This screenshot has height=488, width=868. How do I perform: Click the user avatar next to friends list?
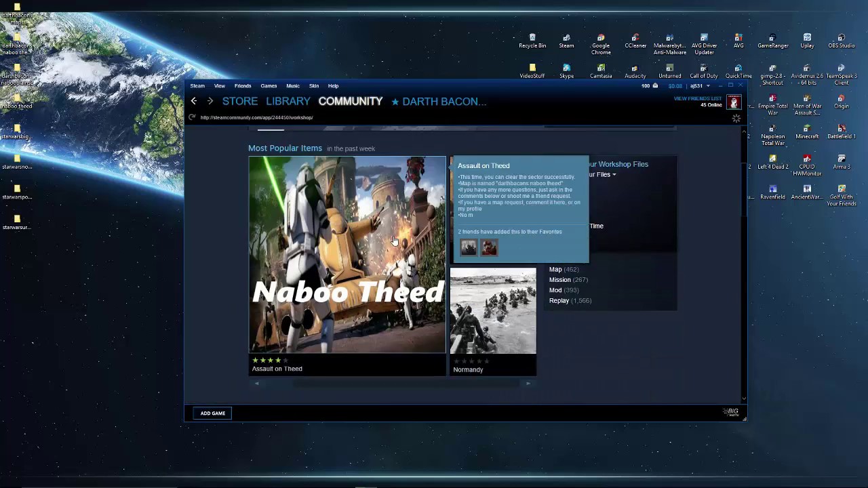pos(733,102)
